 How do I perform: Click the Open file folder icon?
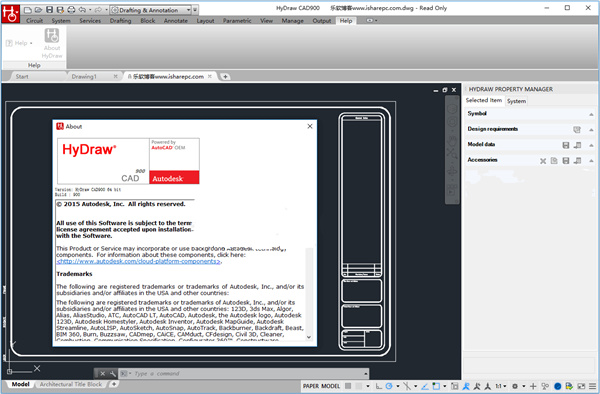[x=38, y=10]
